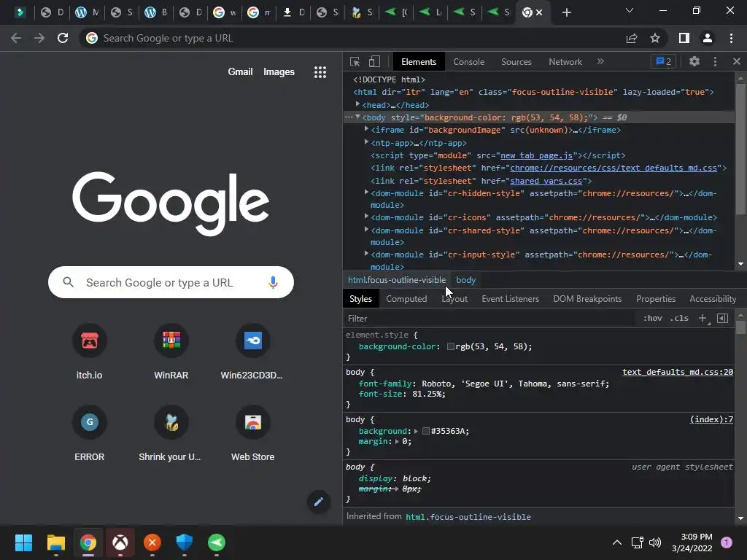Customize this page with the pencil icon
The width and height of the screenshot is (747, 560).
coord(319,502)
